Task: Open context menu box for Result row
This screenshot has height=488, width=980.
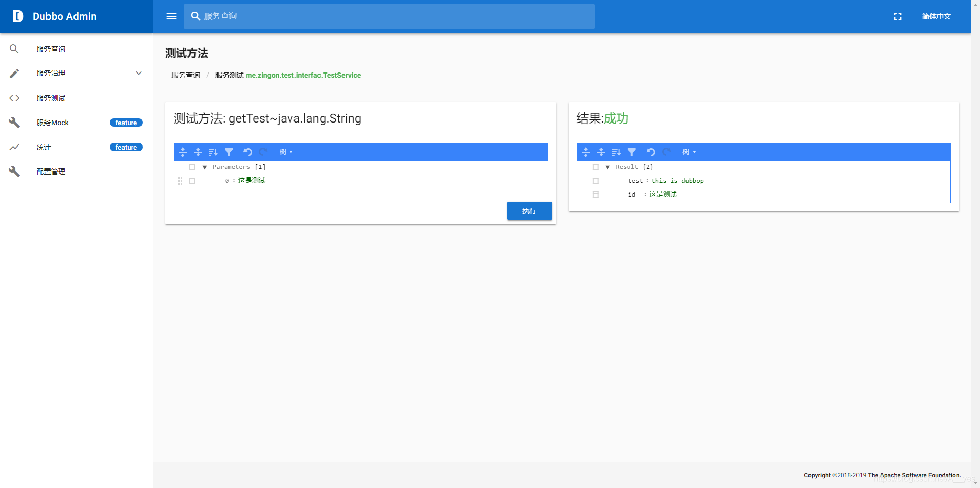Action: [x=596, y=167]
